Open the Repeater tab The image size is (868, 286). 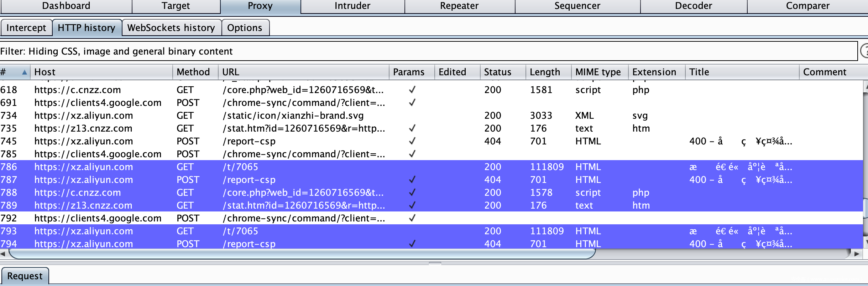point(459,6)
